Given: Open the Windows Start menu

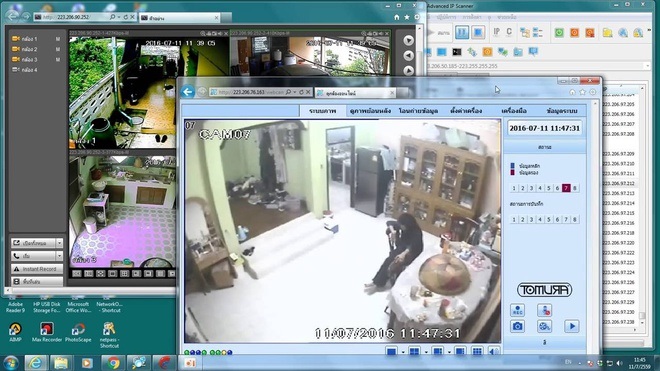Looking at the screenshot, I should 10,363.
